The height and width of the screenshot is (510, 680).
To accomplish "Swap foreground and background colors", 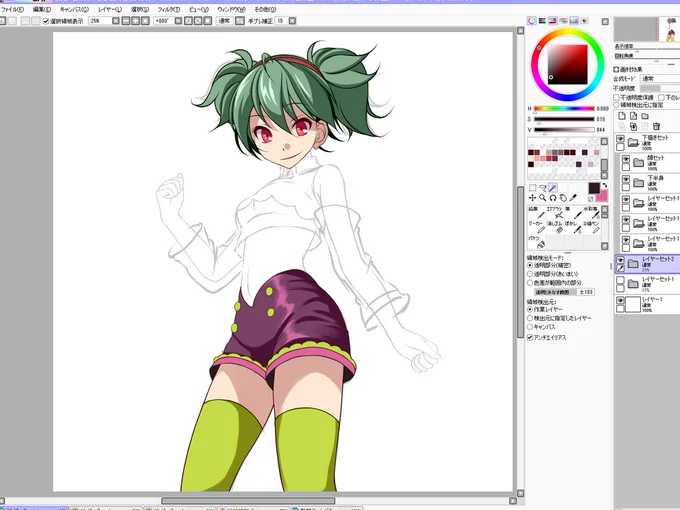I will tap(605, 185).
